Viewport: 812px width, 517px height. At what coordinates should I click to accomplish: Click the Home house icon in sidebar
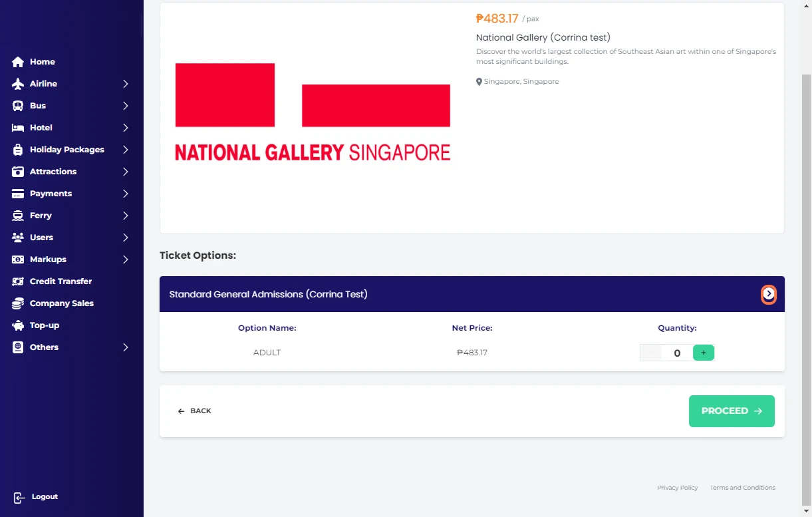point(18,62)
